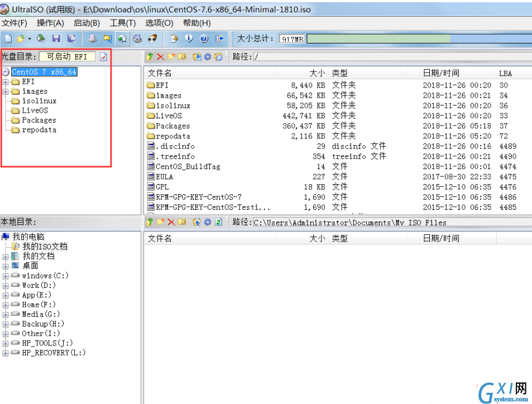Open the 帮助(H) menu

coord(197,23)
